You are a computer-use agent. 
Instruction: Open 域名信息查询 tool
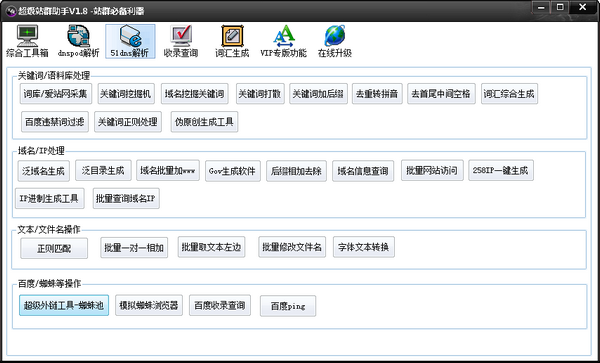tap(363, 171)
